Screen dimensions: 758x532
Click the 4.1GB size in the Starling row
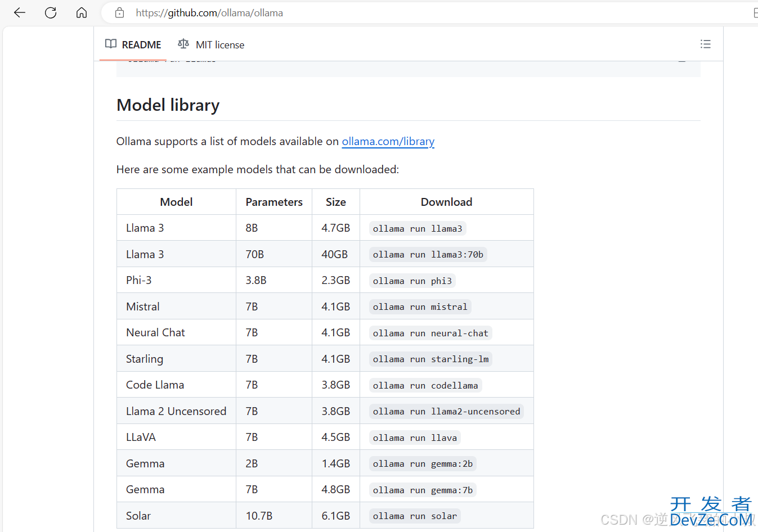(x=336, y=359)
